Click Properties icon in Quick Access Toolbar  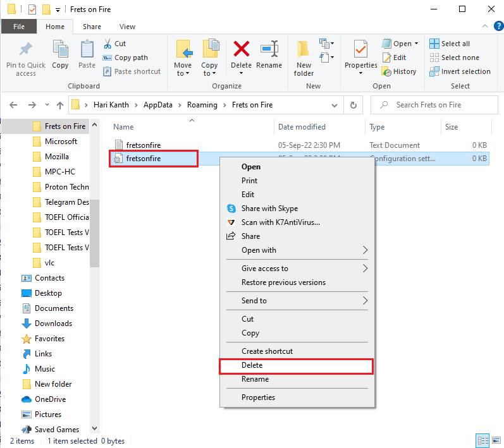tap(32, 9)
